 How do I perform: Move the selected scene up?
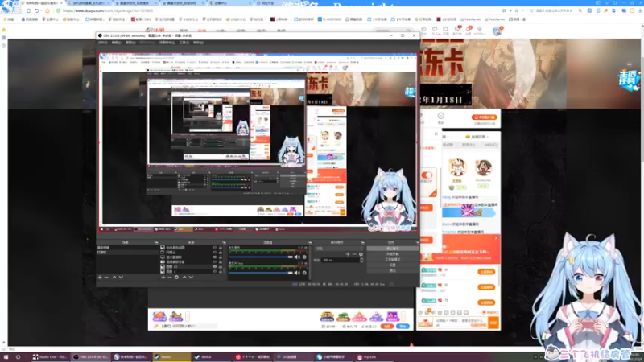pos(114,278)
